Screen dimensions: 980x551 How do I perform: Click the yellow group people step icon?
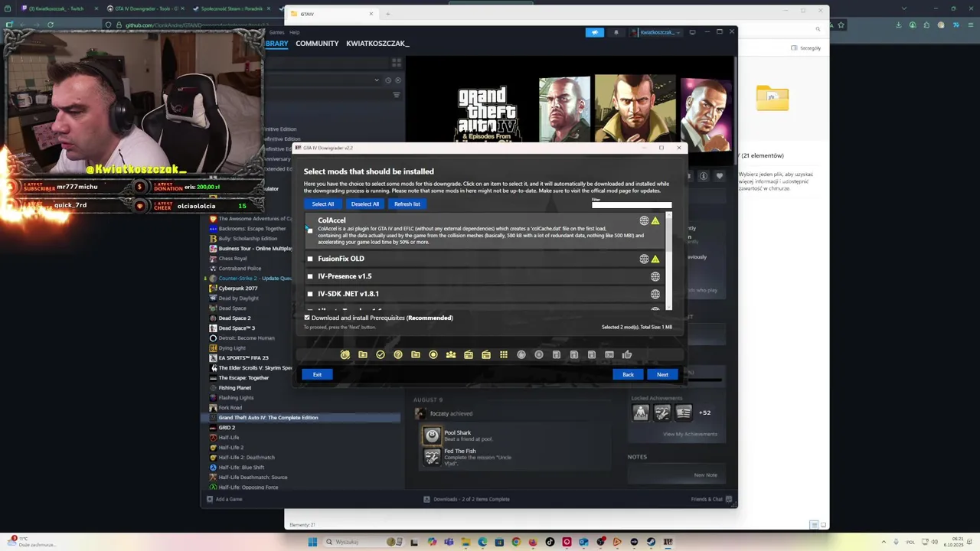[451, 354]
